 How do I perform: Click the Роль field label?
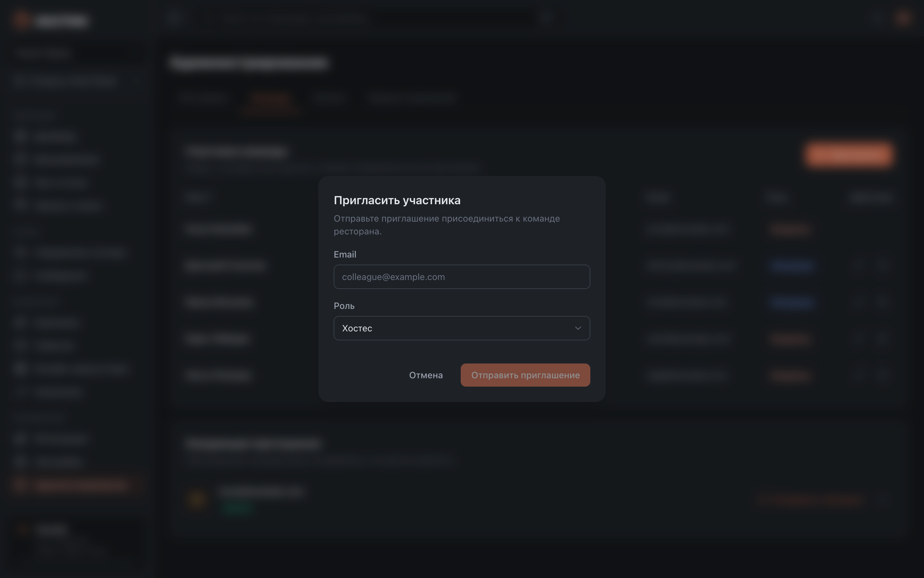coord(344,306)
